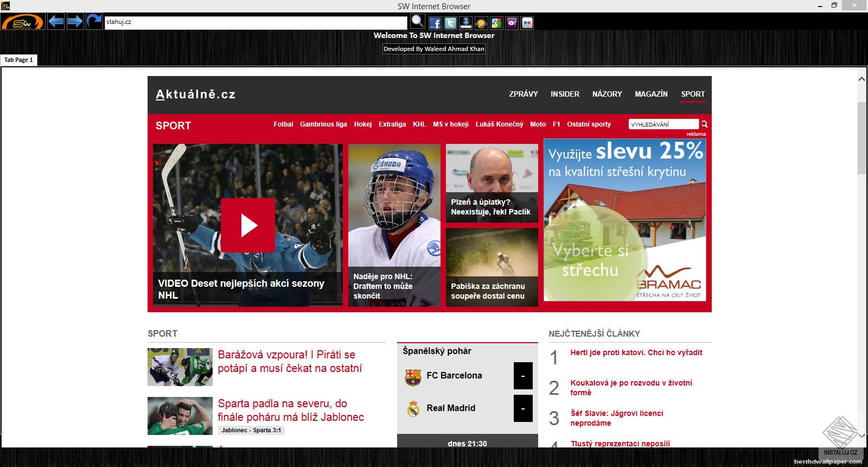Select Tab Page 1
The width and height of the screenshot is (868, 467).
19,60
